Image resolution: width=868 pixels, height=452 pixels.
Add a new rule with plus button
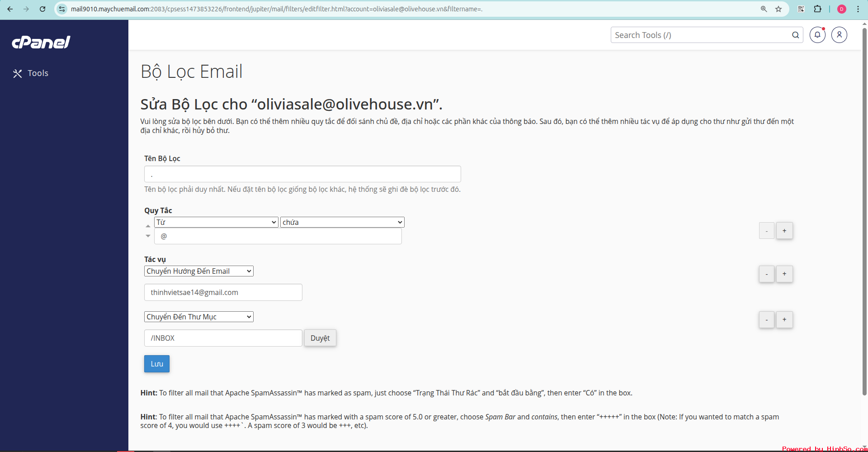pyautogui.click(x=784, y=231)
